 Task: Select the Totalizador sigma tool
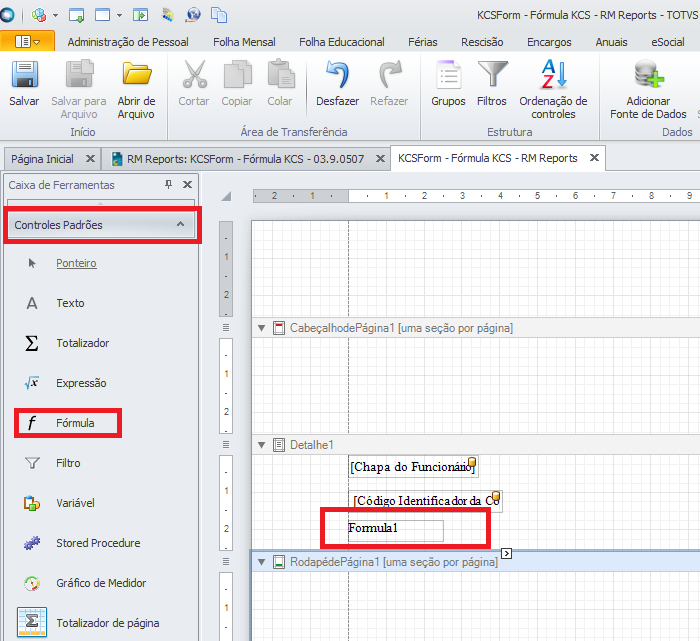[x=83, y=343]
